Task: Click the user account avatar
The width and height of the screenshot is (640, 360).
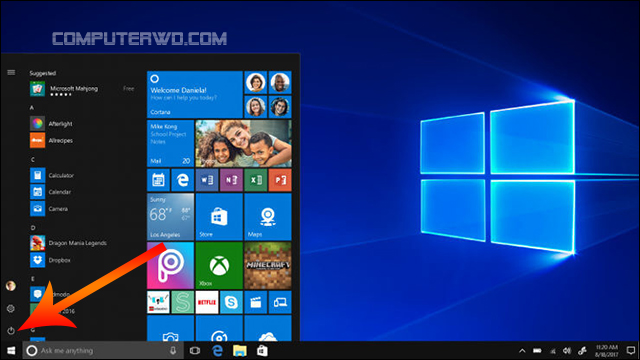Action: click(11, 286)
